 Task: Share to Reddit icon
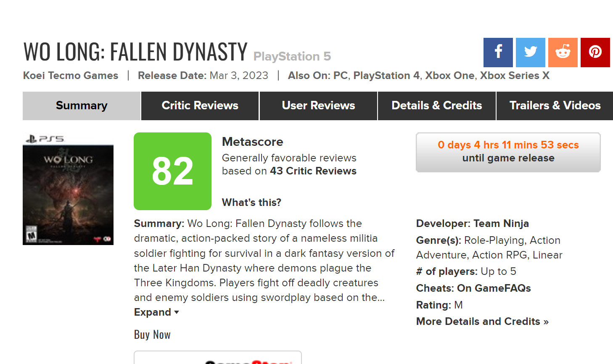pos(563,53)
